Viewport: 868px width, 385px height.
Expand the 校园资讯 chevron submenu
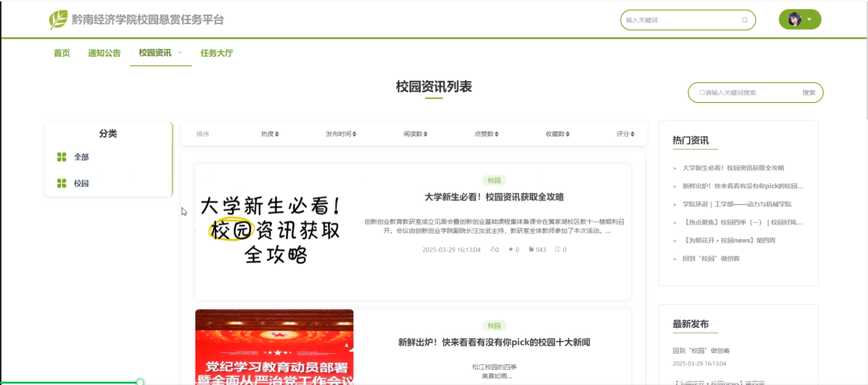[x=180, y=52]
